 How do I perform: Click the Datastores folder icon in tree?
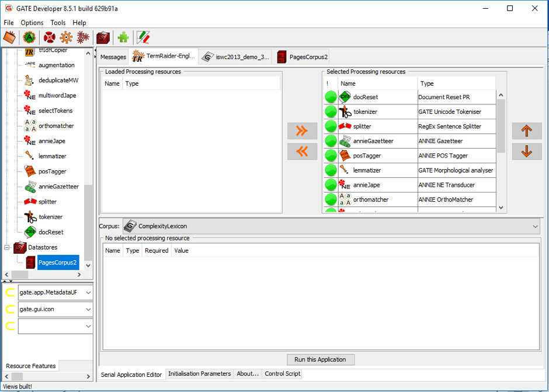tap(20, 247)
